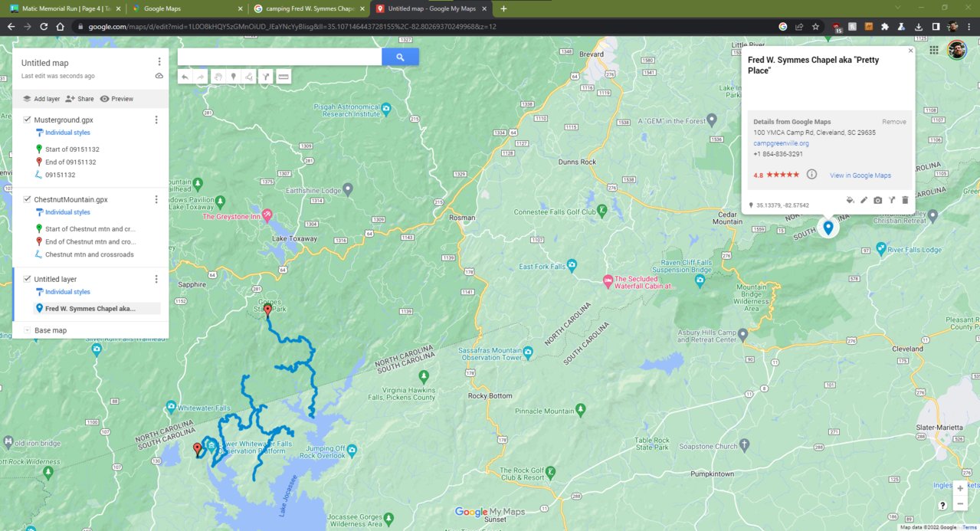This screenshot has height=531, width=980.
Task: Zoom in with the plus button
Action: tap(960, 488)
